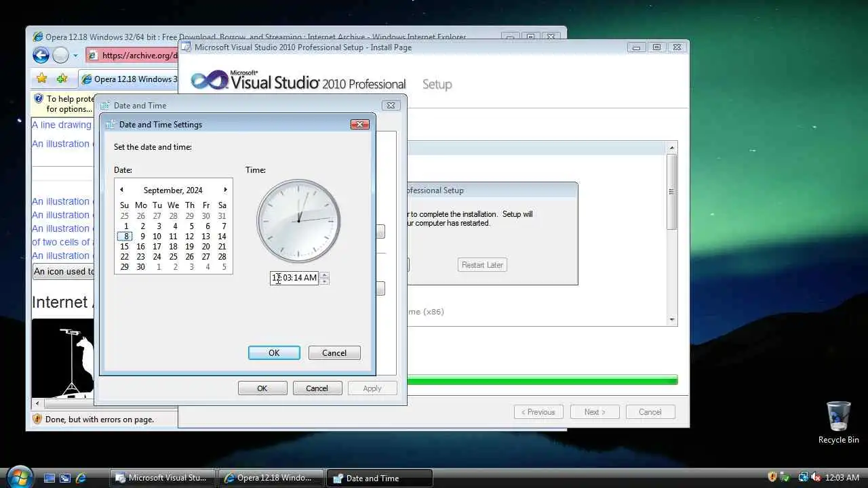Click Date and Time taskbar button

pos(379,478)
